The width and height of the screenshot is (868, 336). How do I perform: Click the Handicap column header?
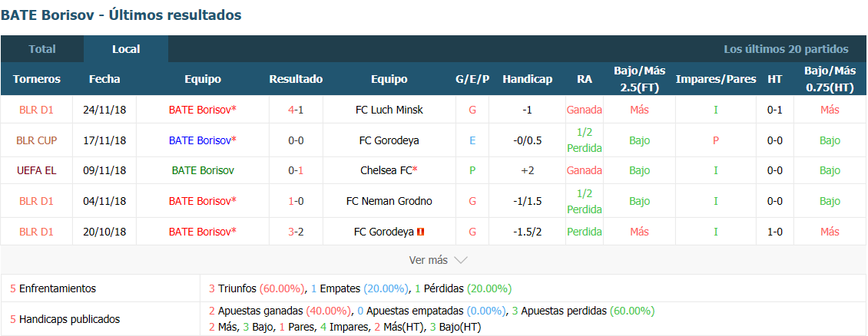point(527,79)
